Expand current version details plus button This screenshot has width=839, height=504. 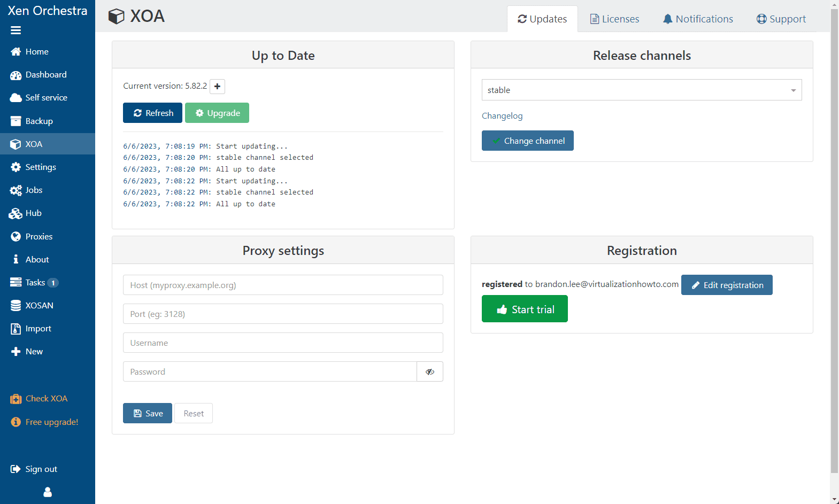click(x=217, y=87)
